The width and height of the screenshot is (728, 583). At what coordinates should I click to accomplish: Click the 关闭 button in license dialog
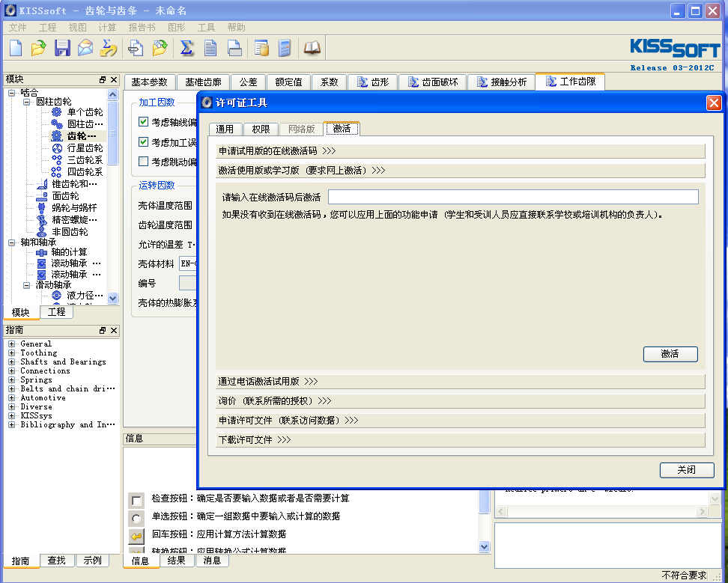pos(687,470)
